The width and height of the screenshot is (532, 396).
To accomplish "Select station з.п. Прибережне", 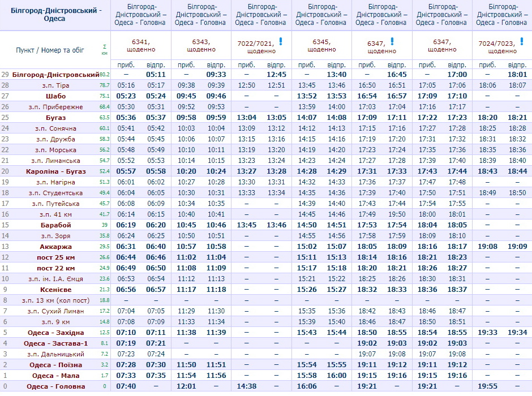I will coord(55,107).
